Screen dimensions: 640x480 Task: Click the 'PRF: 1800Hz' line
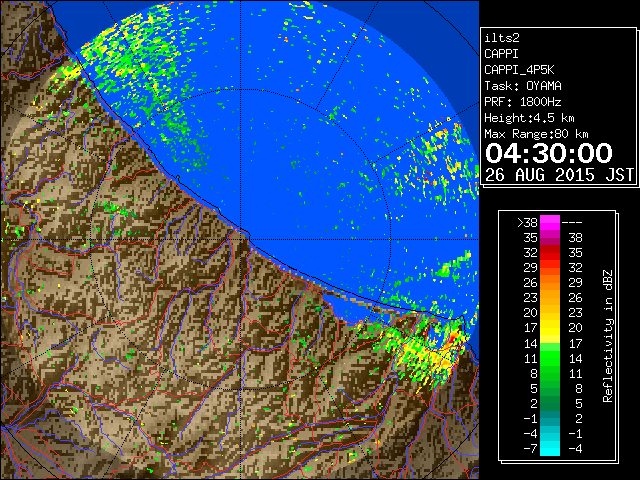click(x=523, y=102)
